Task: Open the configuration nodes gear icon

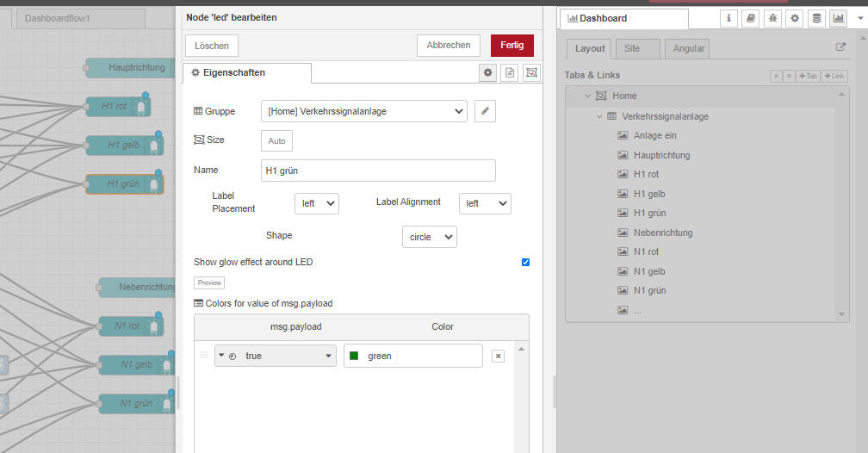Action: tap(794, 18)
